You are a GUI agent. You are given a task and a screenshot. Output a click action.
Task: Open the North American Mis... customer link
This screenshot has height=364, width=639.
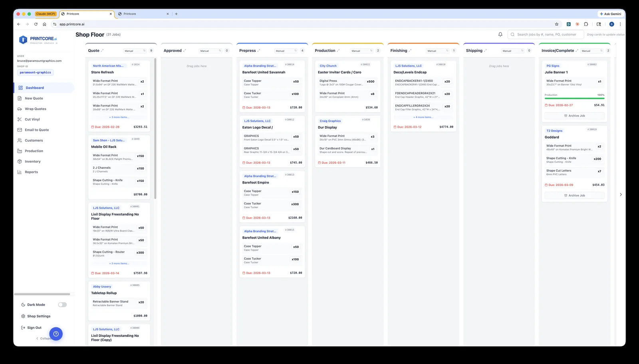click(108, 66)
